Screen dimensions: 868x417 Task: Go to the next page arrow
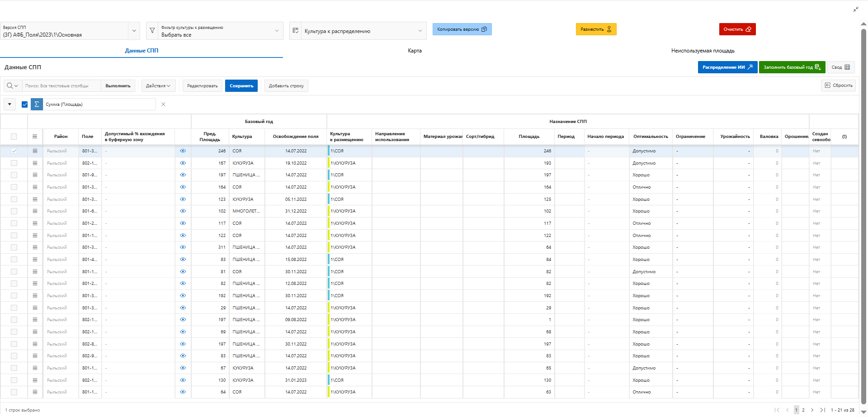pos(812,410)
